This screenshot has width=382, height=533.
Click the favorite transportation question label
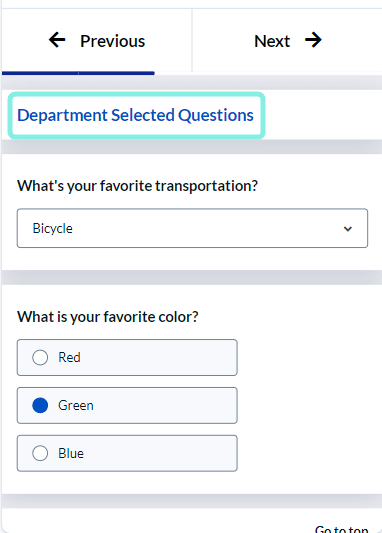coord(137,186)
